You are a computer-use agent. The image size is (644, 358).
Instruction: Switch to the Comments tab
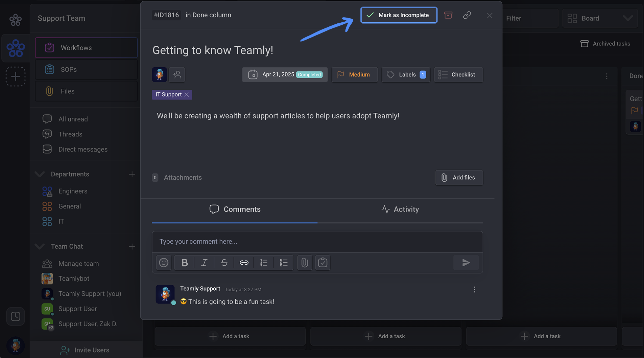click(235, 209)
